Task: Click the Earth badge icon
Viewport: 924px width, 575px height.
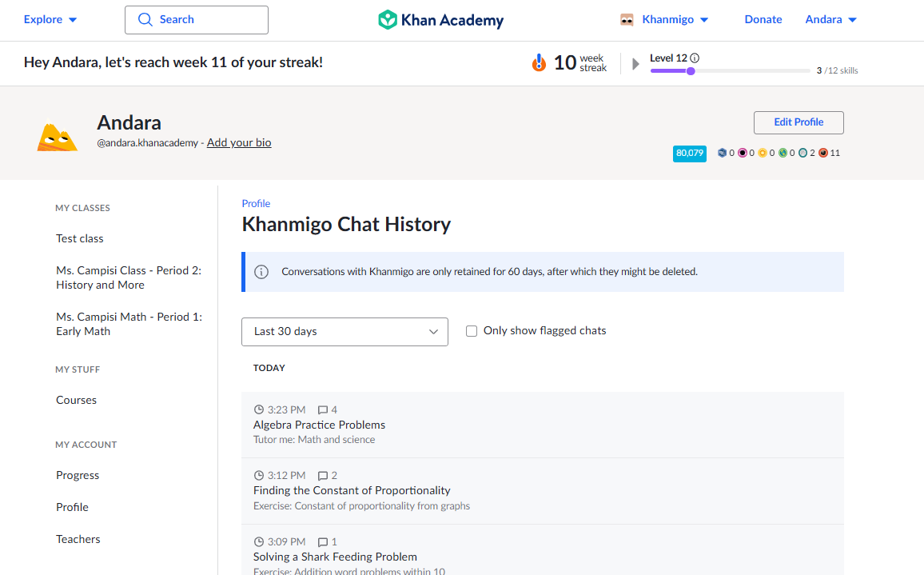Action: (783, 153)
